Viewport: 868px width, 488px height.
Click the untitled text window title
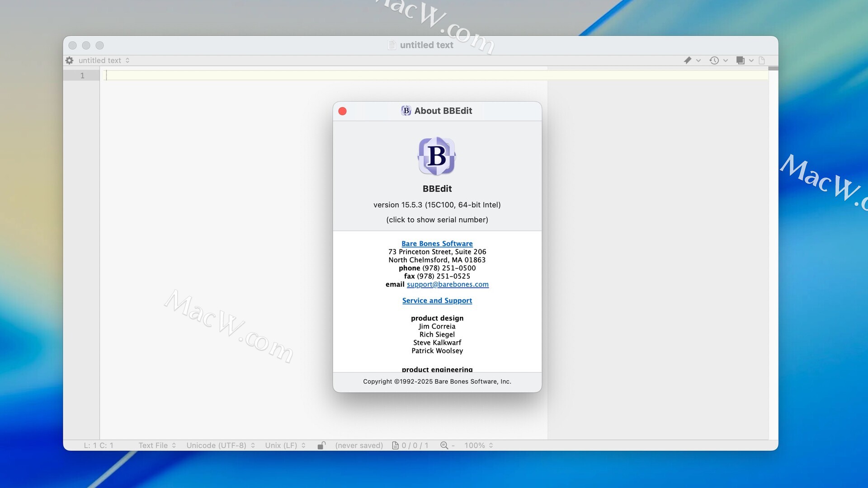click(x=426, y=45)
